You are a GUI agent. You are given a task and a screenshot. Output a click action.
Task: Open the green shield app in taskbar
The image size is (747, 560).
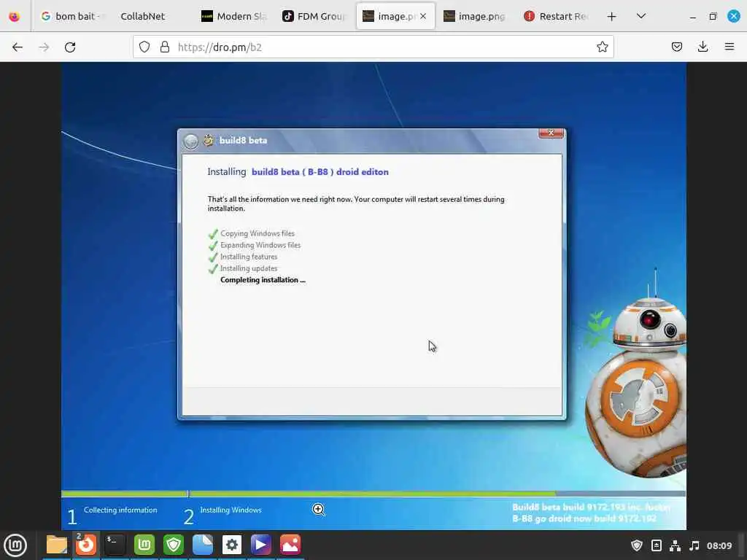tap(174, 545)
